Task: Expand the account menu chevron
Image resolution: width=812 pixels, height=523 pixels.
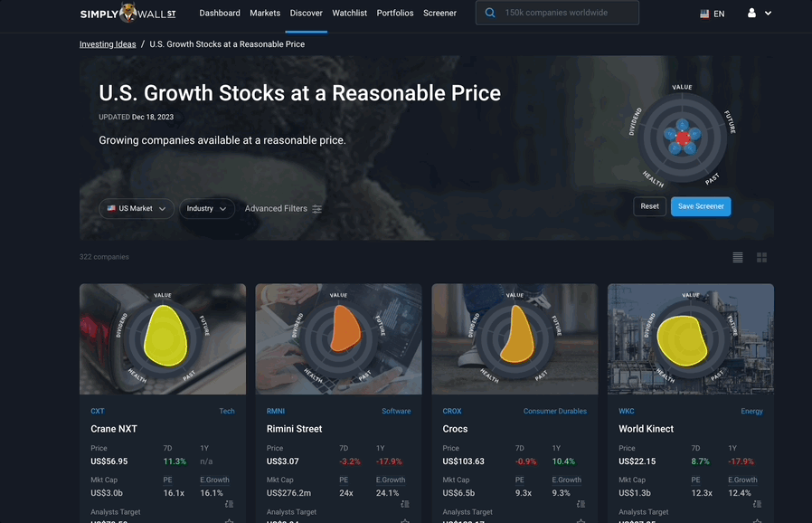Action: click(768, 14)
